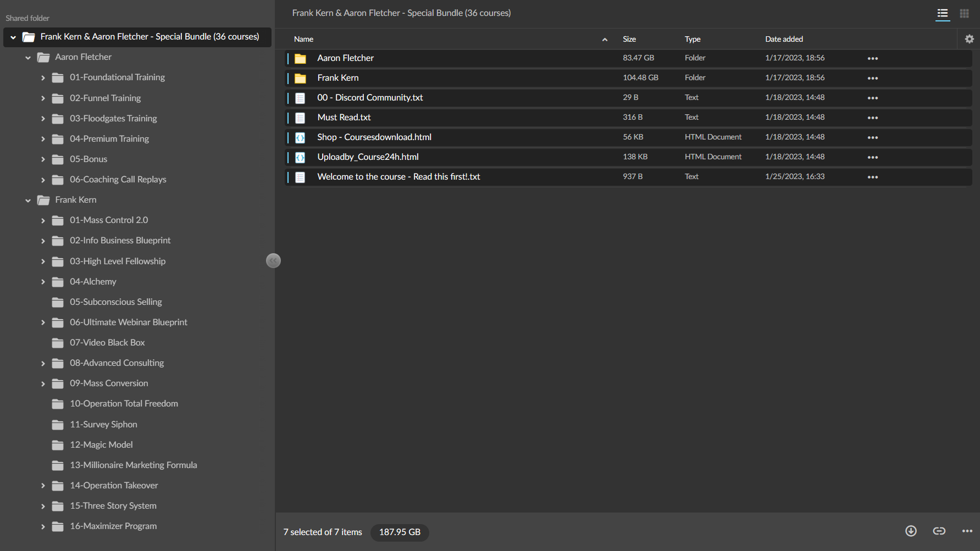980x551 pixels.
Task: Open options menu for Must Read.txt
Action: (873, 118)
